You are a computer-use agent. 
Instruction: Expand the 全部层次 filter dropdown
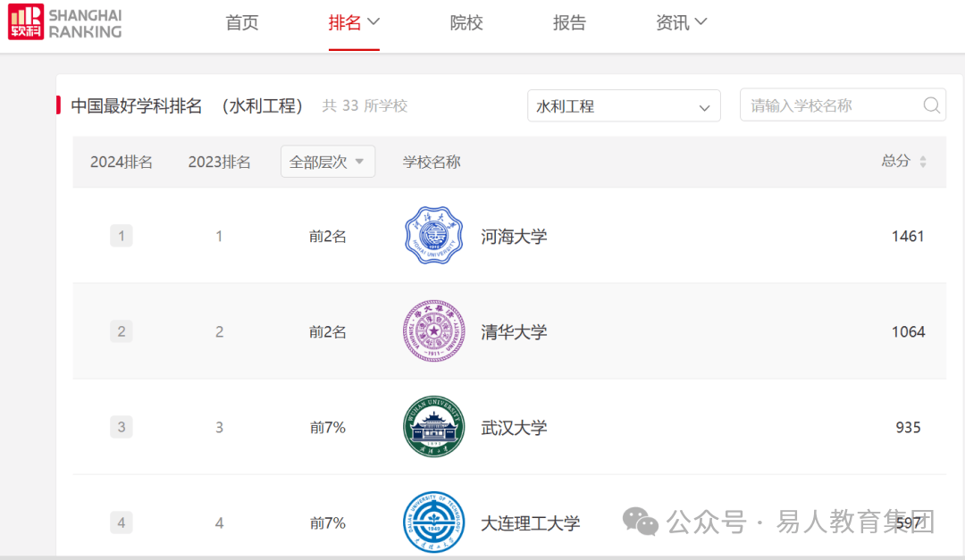(327, 162)
